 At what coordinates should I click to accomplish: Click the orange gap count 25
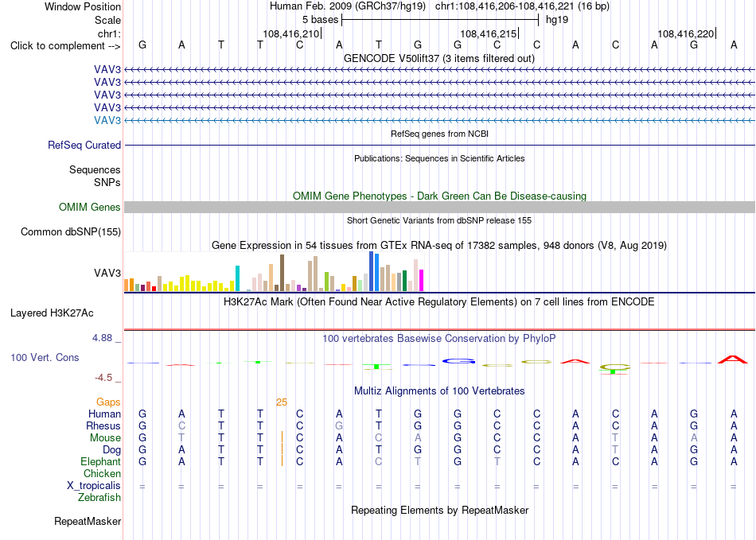282,402
